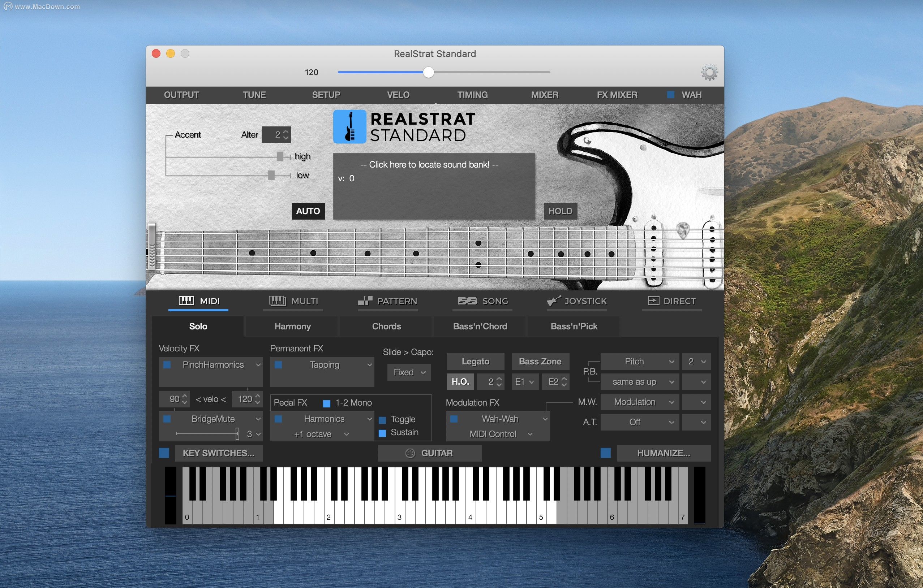
Task: Toggle the 1-2 Mono checkbox
Action: 327,403
